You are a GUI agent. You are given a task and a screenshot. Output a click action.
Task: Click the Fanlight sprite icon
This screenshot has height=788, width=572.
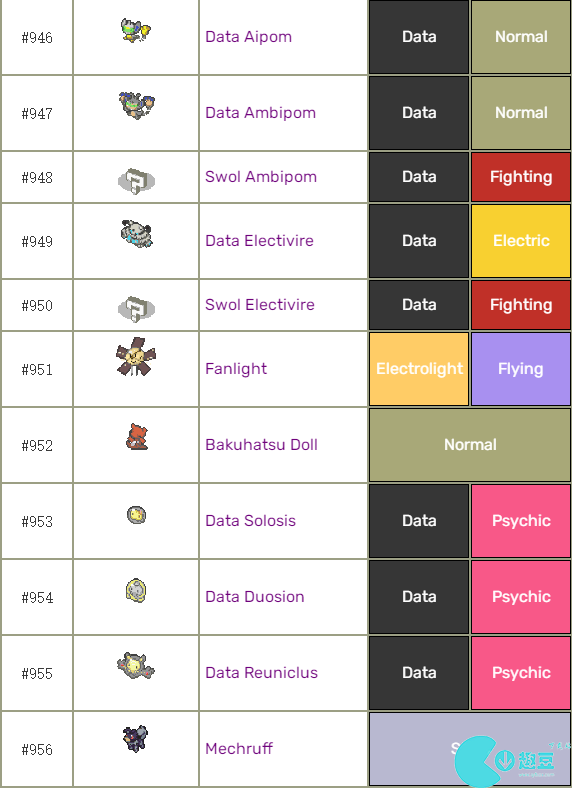coord(136,357)
